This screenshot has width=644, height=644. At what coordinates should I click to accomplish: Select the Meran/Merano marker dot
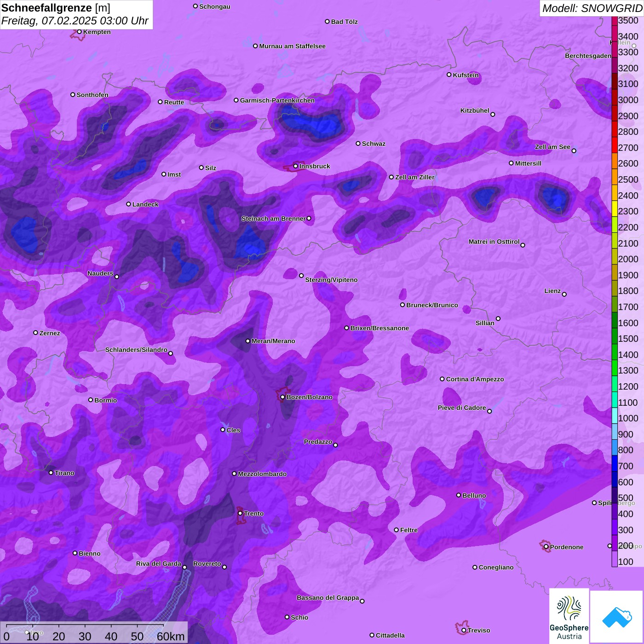pos(248,341)
